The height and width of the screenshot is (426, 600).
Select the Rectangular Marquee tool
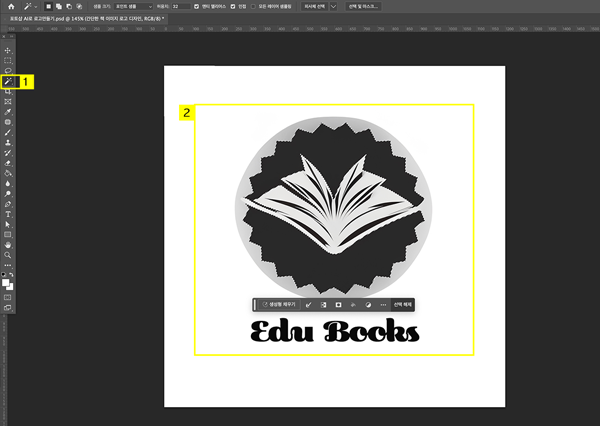click(8, 60)
